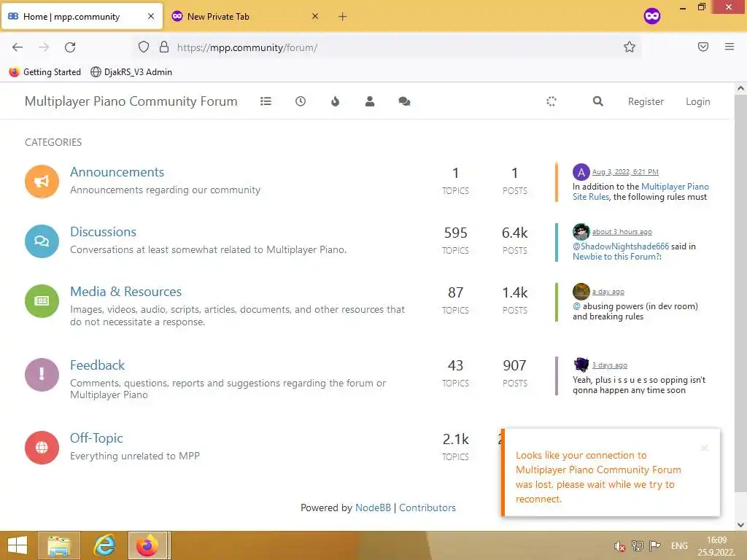This screenshot has width=747, height=560.
Task: Go back with browser back arrow
Action: [18, 47]
